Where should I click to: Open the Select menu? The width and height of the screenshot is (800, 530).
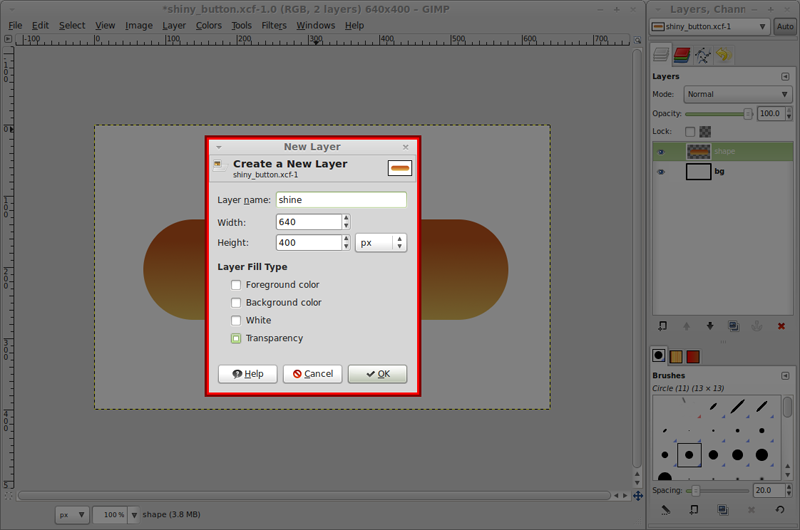point(72,26)
